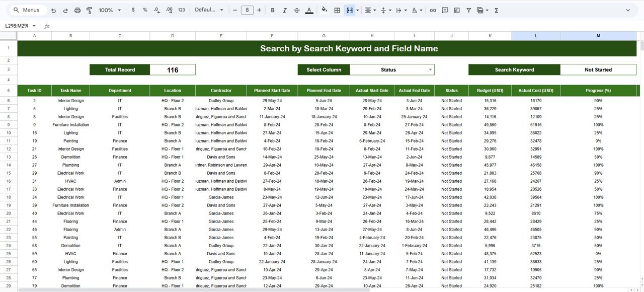Click the text color swatch
This screenshot has height=292, width=644.
click(309, 10)
